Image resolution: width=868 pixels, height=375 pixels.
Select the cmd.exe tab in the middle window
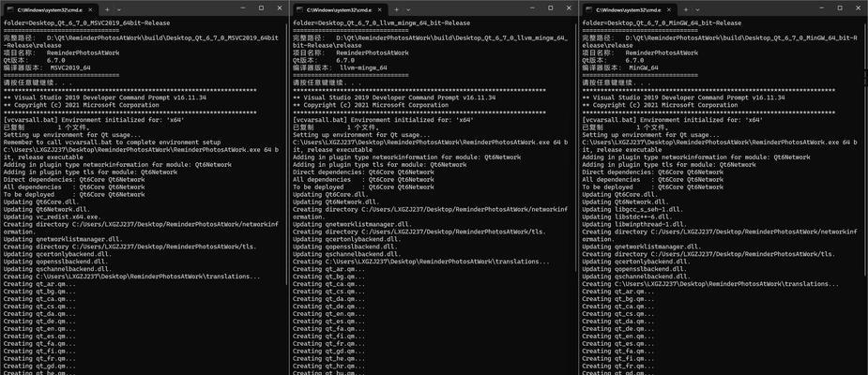point(341,9)
